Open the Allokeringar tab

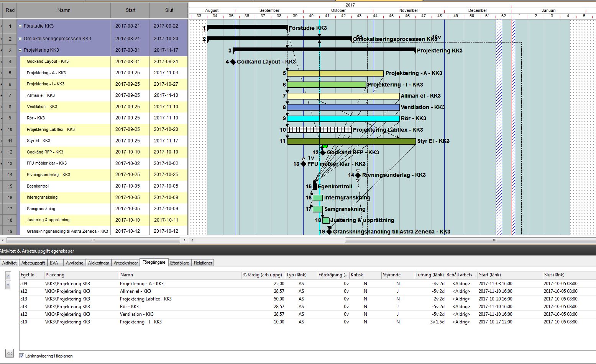pyautogui.click(x=99, y=263)
